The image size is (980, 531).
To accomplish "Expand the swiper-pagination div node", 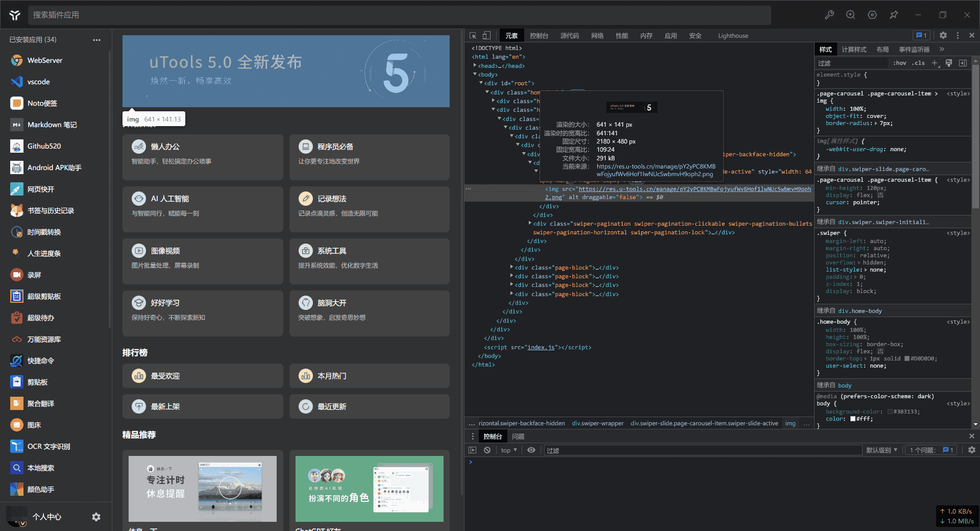I will pos(530,223).
